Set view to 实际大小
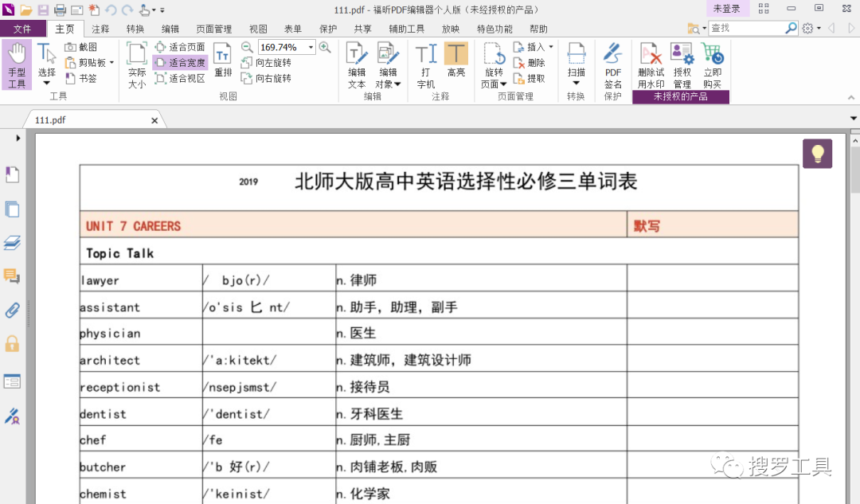The width and height of the screenshot is (860, 504). 137,64
